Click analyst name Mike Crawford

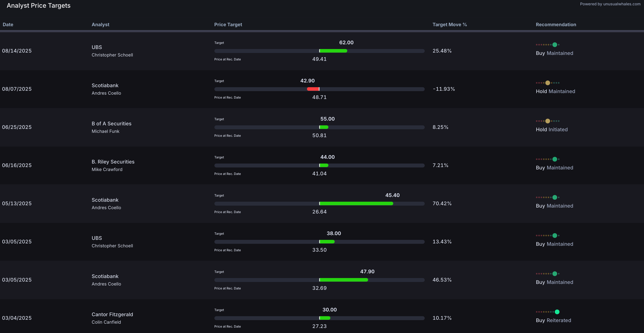(107, 170)
